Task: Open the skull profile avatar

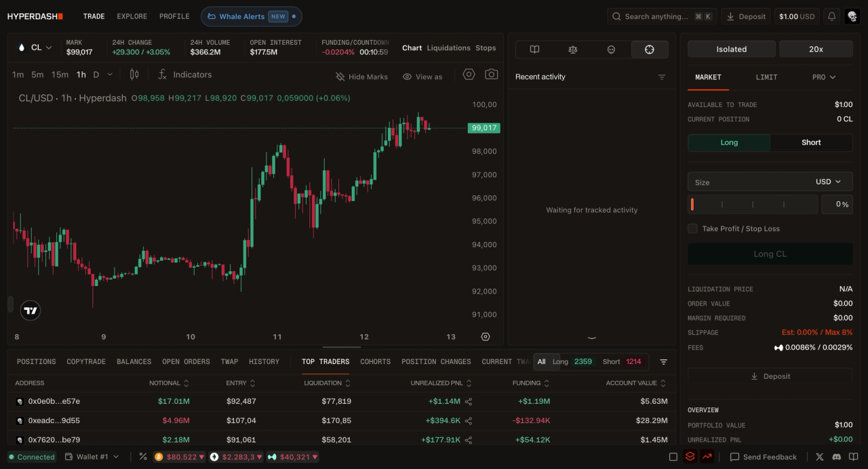Action: (852, 16)
